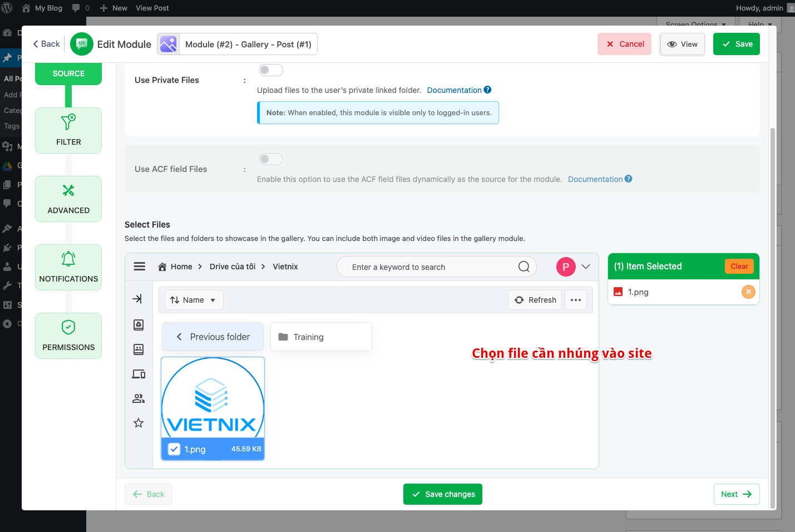
Task: Open Help dropdown behind modal
Action: point(761,24)
